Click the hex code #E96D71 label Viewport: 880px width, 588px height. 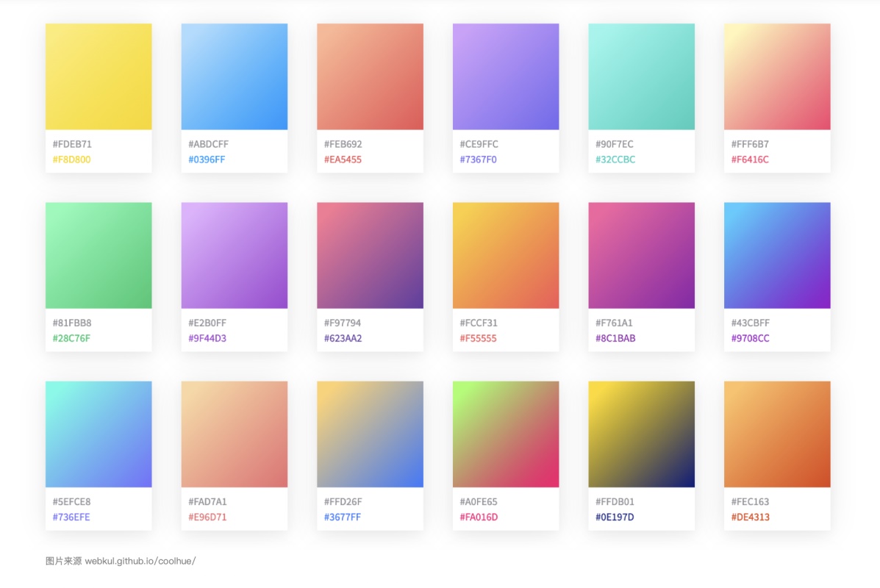207,517
